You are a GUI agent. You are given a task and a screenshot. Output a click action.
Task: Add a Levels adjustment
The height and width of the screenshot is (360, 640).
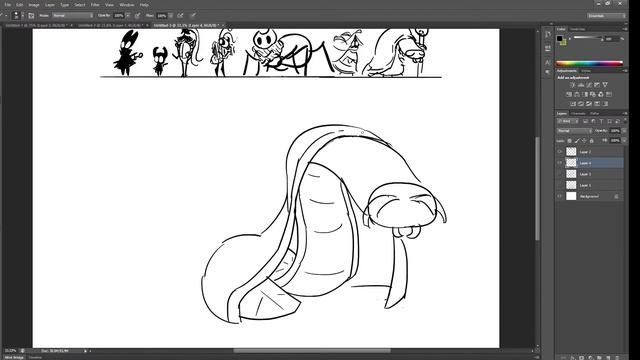point(580,85)
